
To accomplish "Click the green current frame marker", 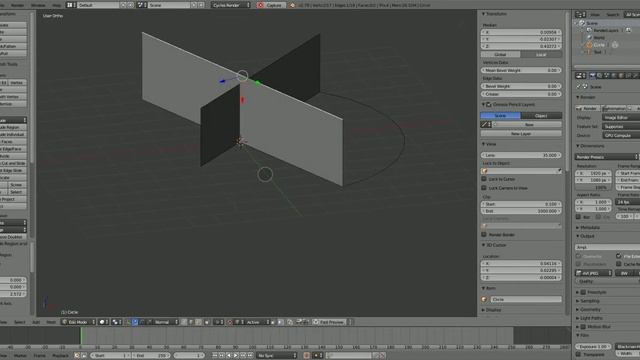I will point(81,336).
